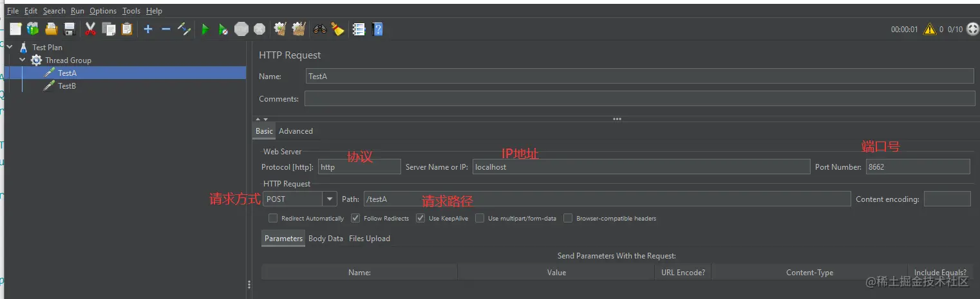Switch to the Advanced tab

click(x=296, y=131)
